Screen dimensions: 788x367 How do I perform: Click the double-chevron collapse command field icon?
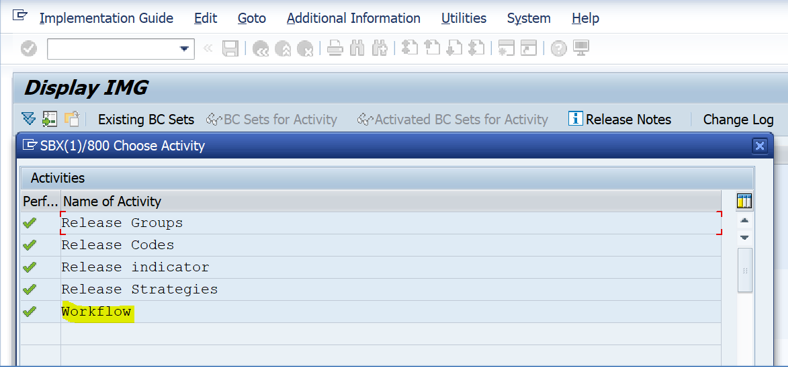pyautogui.click(x=208, y=49)
